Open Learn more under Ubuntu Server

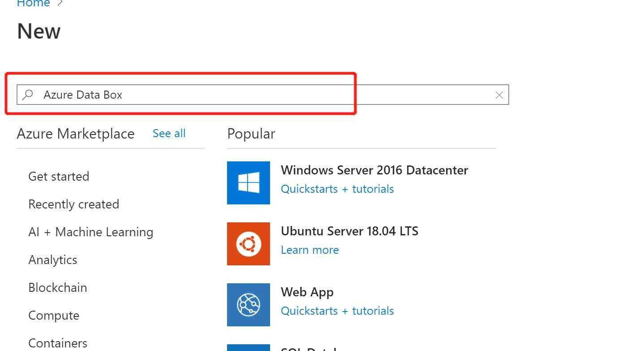click(x=310, y=250)
